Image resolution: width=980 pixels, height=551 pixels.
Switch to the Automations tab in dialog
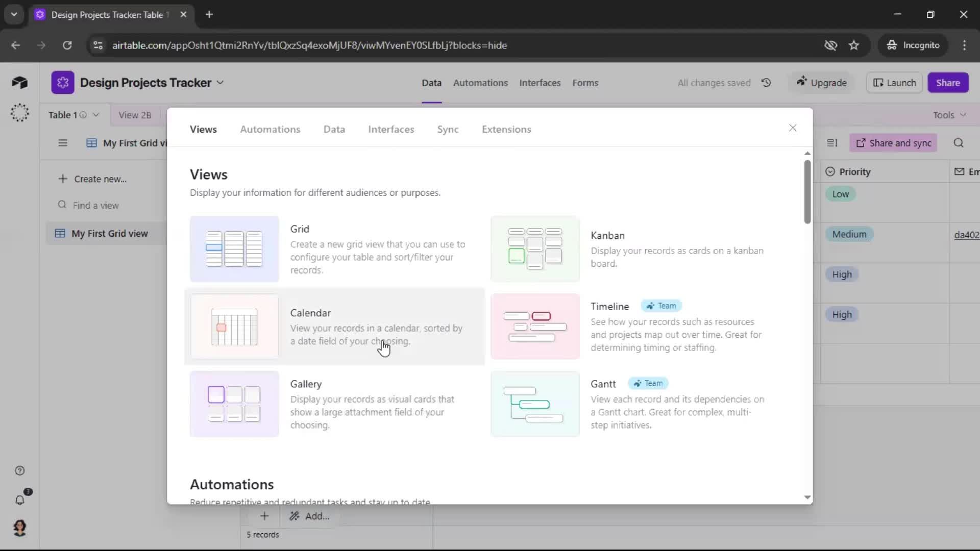270,130
